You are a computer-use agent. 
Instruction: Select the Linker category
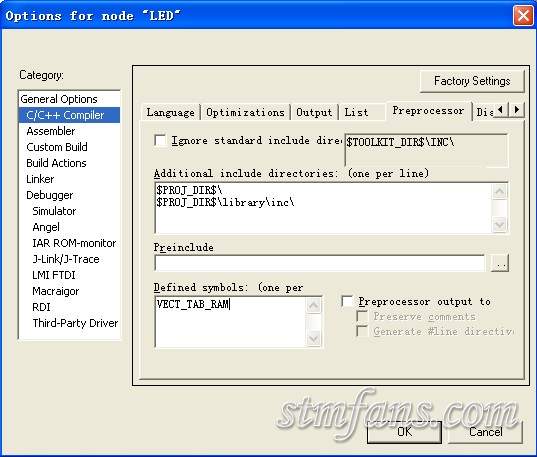[x=40, y=179]
